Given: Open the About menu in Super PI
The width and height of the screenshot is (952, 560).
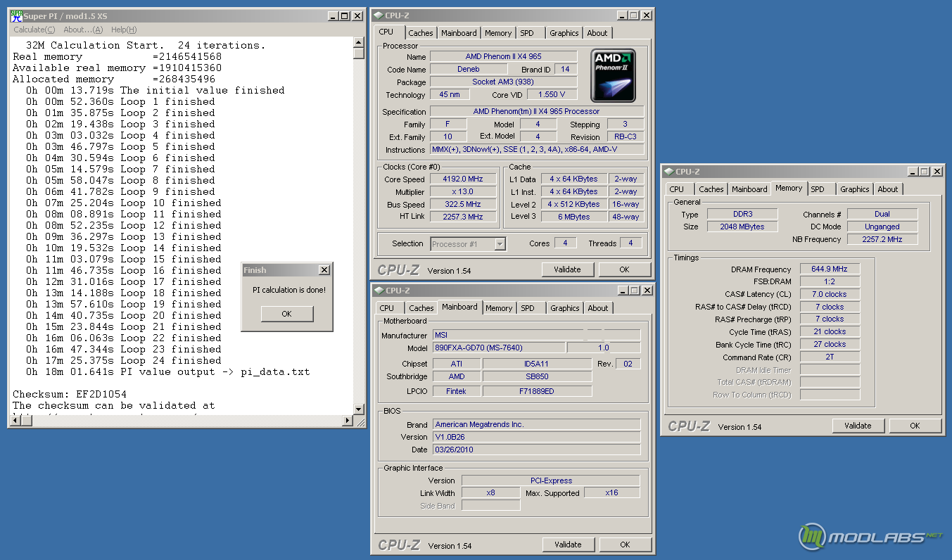Looking at the screenshot, I should point(83,30).
